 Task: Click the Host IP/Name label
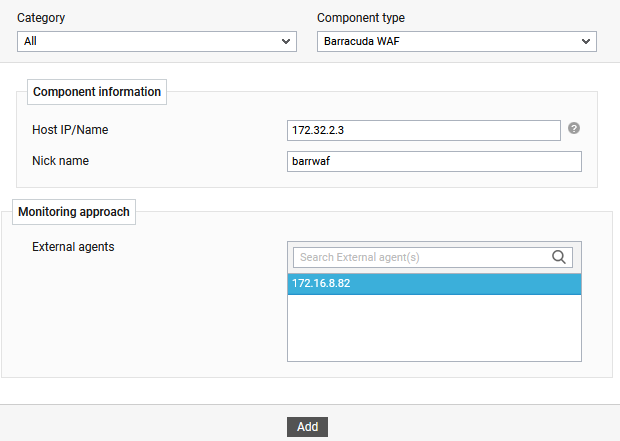coord(70,130)
